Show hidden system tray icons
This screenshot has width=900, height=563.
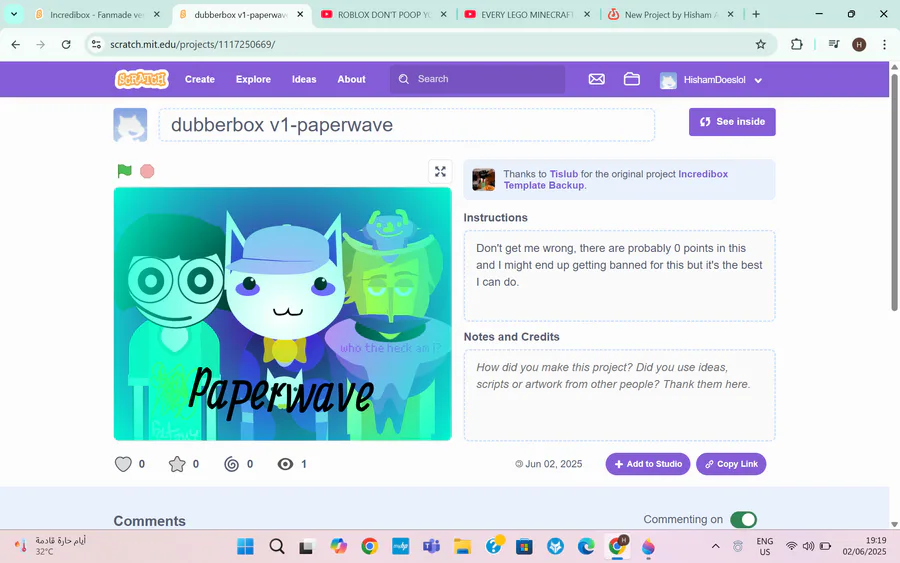(715, 546)
